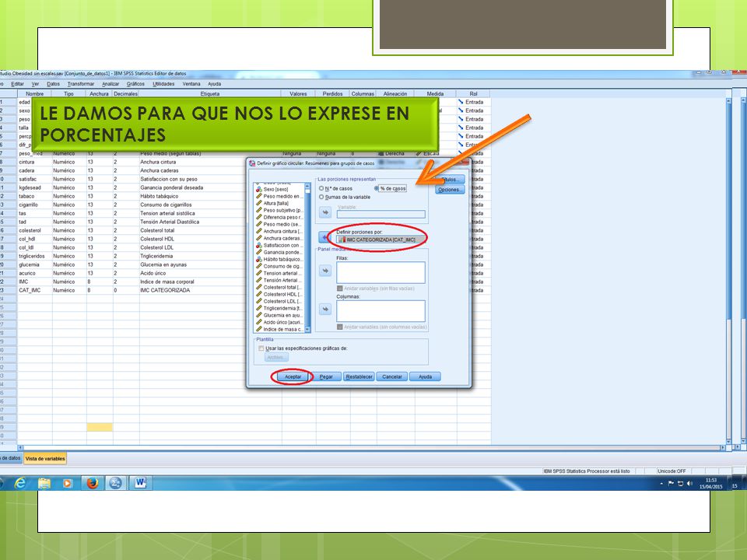The image size is (747, 560).
Task: Open the Utilidades menu
Action: (163, 84)
